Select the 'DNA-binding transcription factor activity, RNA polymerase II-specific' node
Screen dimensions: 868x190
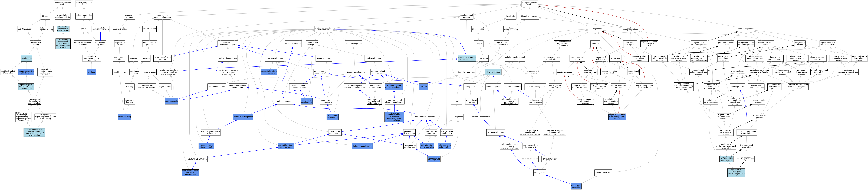(x=63, y=44)
